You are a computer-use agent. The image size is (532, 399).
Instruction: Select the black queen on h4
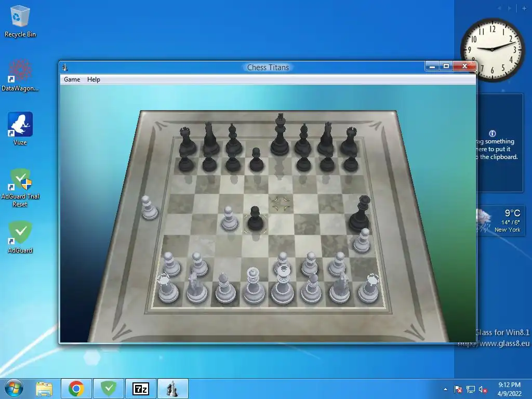click(x=360, y=214)
